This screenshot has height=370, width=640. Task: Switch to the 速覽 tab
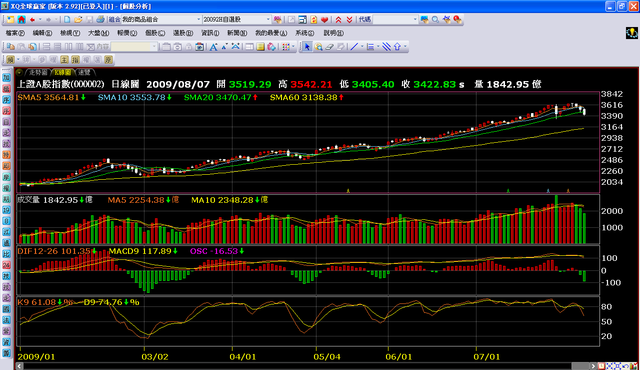coord(84,73)
